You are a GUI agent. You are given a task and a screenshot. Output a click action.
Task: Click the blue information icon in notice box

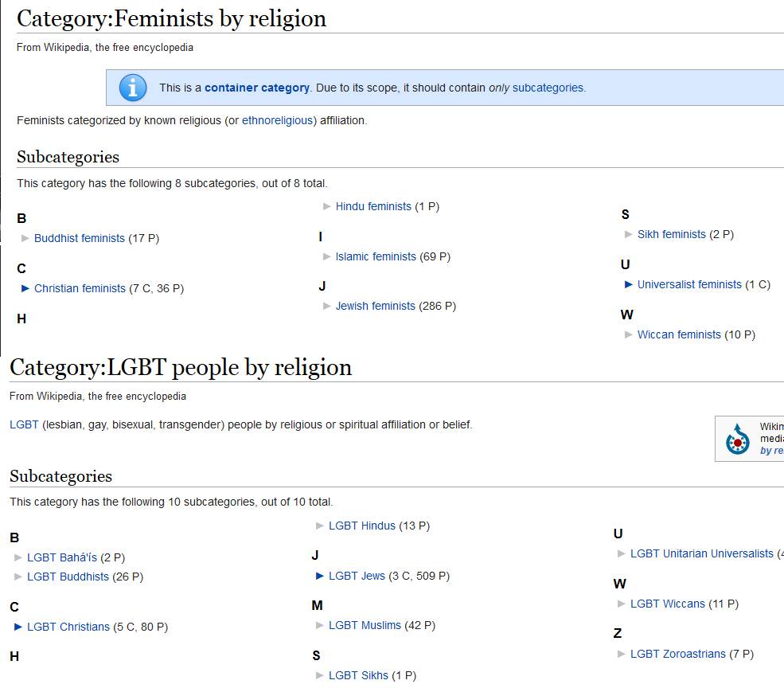pyautogui.click(x=133, y=88)
